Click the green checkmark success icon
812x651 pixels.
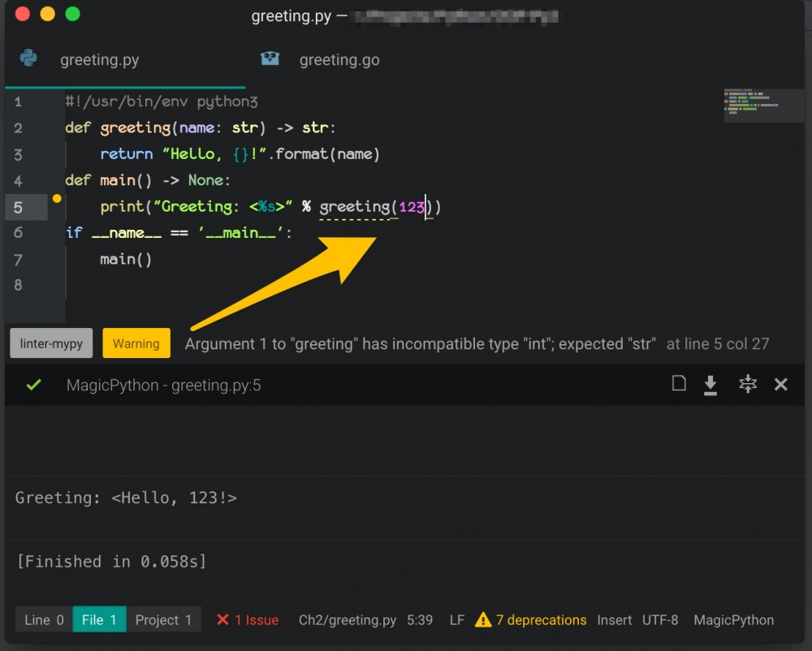pyautogui.click(x=33, y=385)
